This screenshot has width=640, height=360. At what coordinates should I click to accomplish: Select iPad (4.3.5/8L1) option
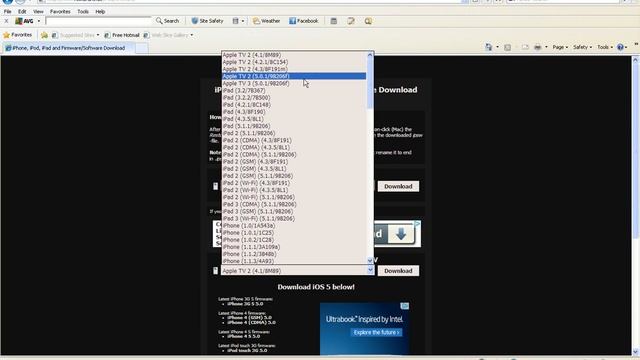coord(294,119)
